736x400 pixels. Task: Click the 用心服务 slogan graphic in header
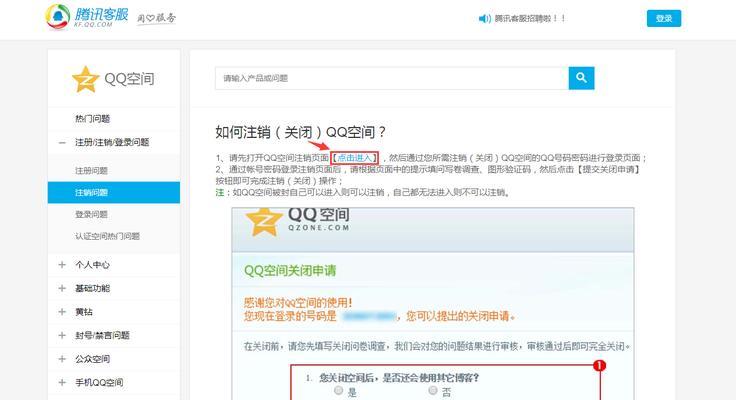[x=156, y=18]
